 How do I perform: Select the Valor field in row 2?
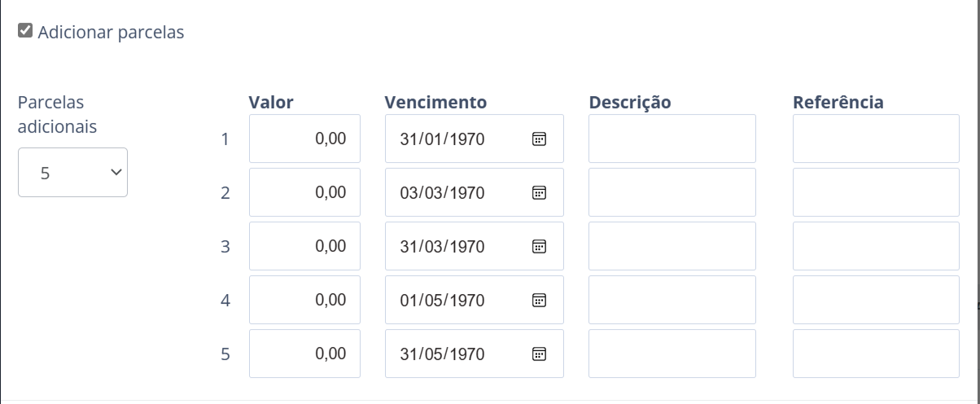[x=304, y=192]
